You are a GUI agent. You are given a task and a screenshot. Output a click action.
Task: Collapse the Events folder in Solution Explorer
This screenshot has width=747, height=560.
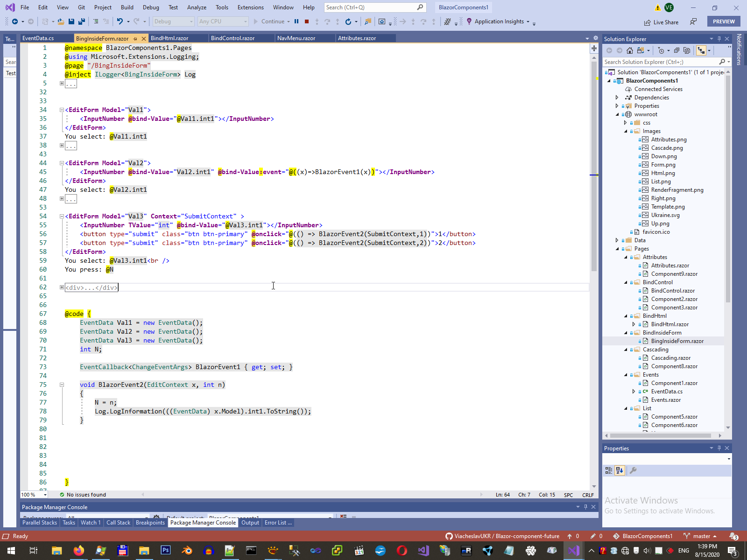(x=626, y=375)
